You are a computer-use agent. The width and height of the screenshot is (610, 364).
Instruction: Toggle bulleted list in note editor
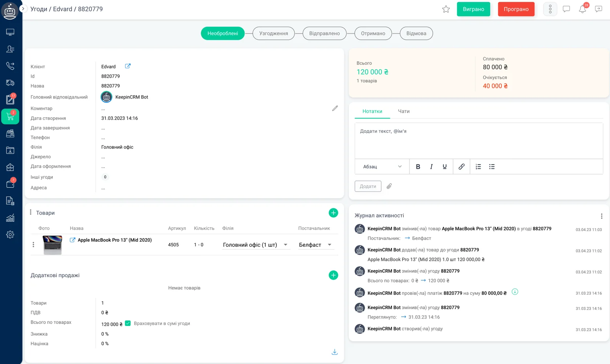492,167
